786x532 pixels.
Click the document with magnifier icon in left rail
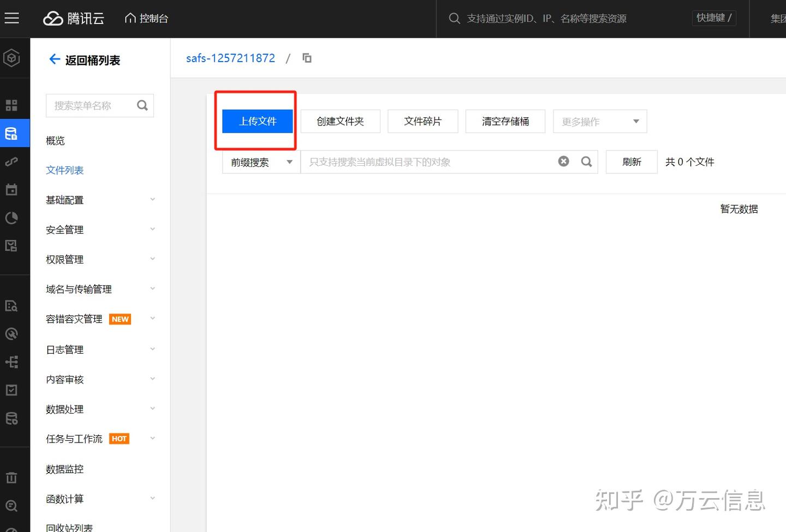(11, 306)
